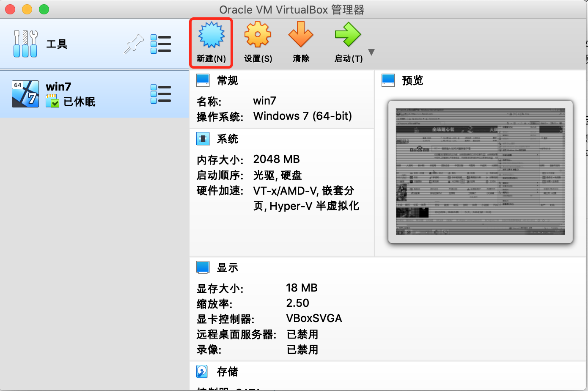Image resolution: width=588 pixels, height=391 pixels.
Task: Click the 显卡控制器 label
Action: coord(225,319)
